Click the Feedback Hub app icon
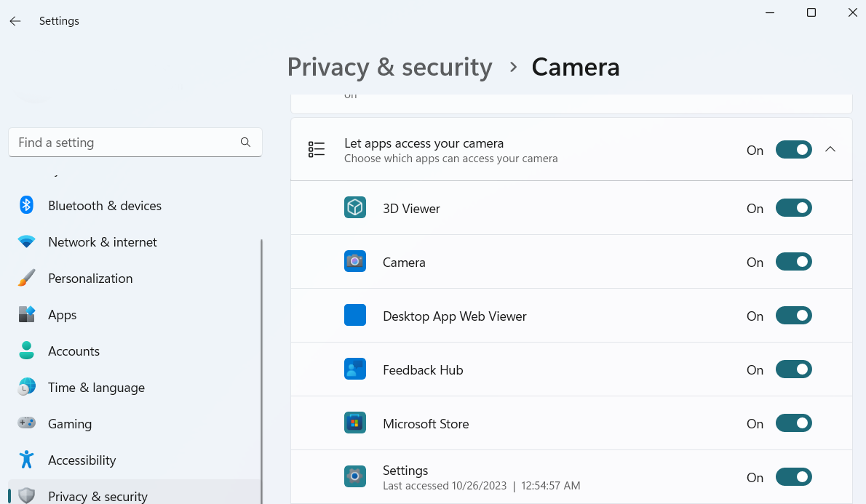 354,369
